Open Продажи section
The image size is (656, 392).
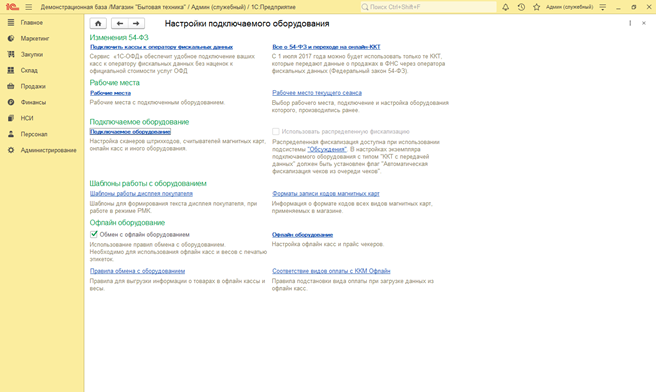33,86
